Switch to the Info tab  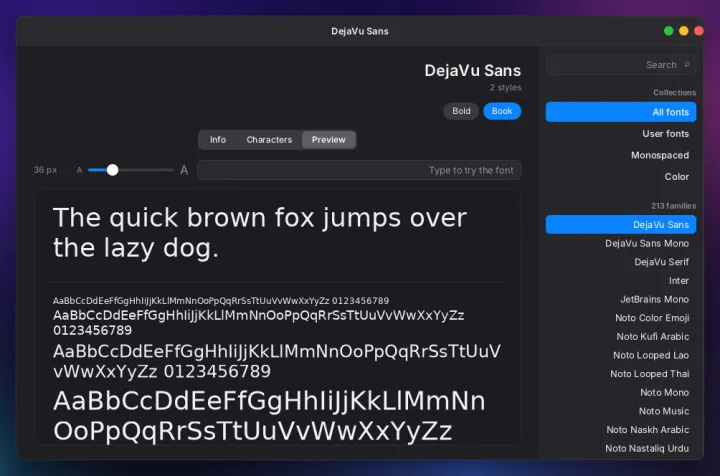tap(218, 140)
